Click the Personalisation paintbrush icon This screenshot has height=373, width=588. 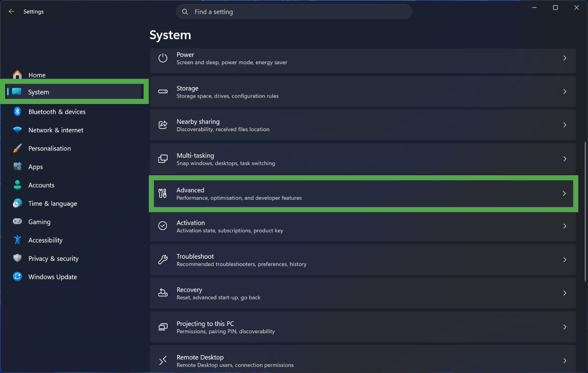(x=17, y=148)
